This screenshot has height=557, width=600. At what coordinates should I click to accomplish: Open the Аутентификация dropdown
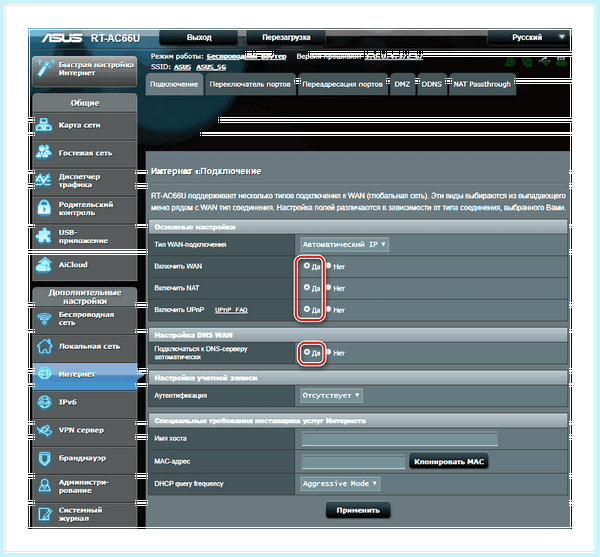pyautogui.click(x=331, y=395)
